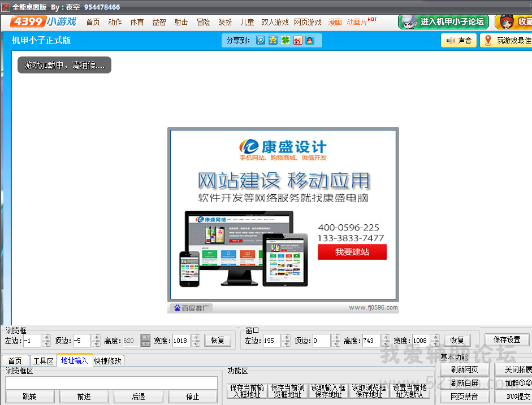Decrease 浏览框 宽度 value with down arrow
Screen dimensions: 532x405
tap(196, 343)
